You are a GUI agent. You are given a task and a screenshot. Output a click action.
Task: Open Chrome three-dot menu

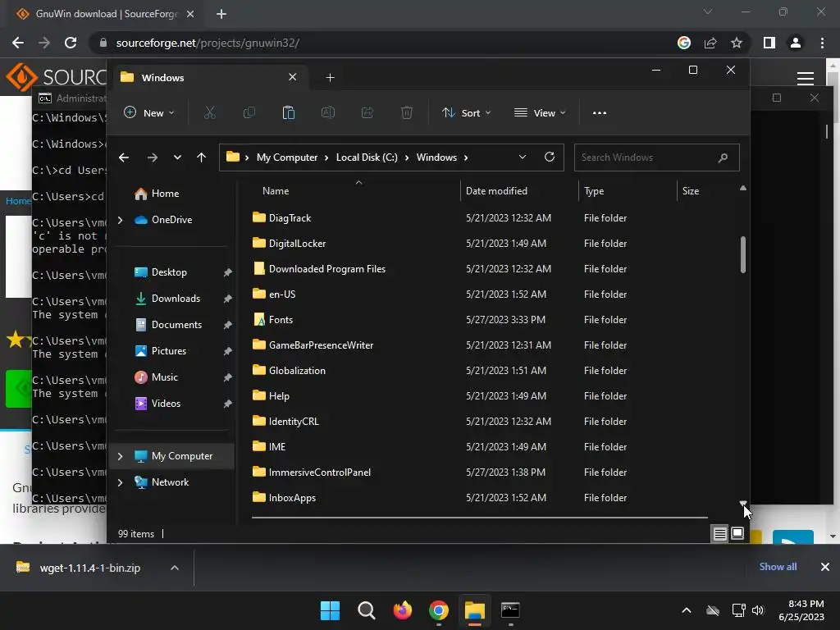pyautogui.click(x=822, y=43)
